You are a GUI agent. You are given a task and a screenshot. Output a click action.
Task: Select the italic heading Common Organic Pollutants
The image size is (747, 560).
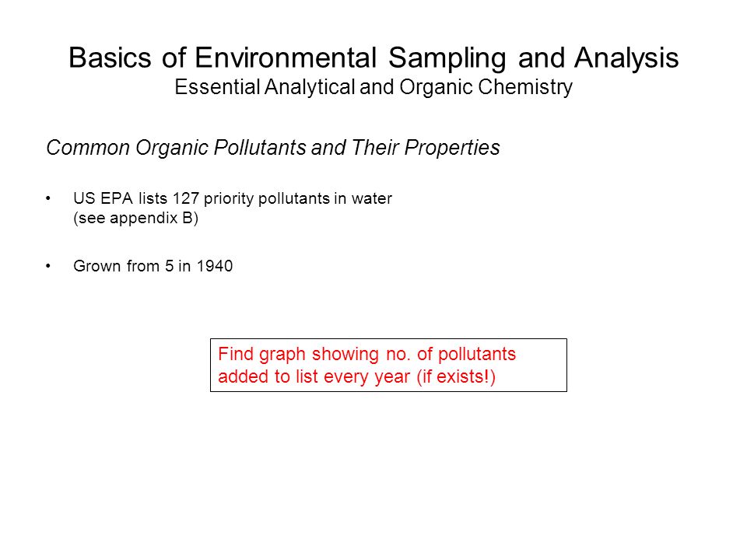(x=273, y=148)
